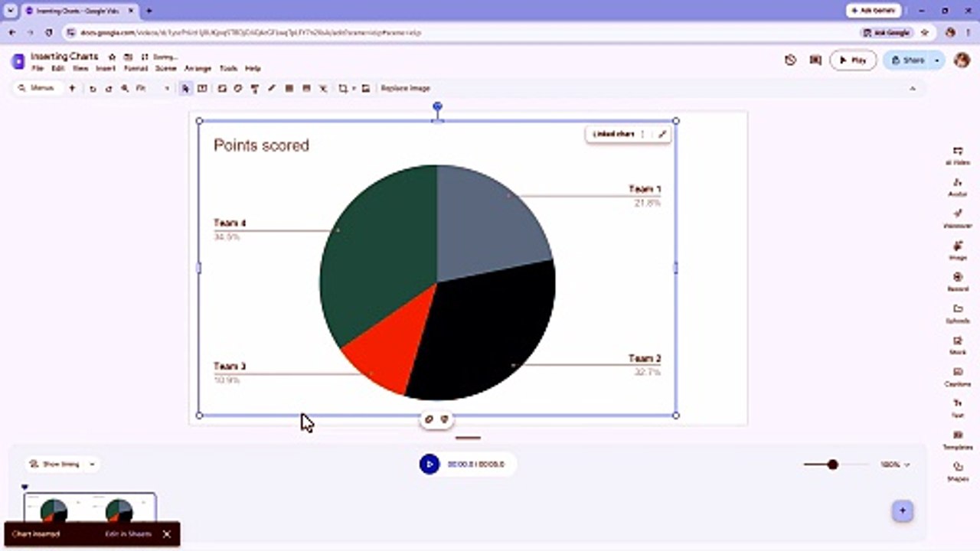Open the Show timing dropdown arrow

pos(92,464)
